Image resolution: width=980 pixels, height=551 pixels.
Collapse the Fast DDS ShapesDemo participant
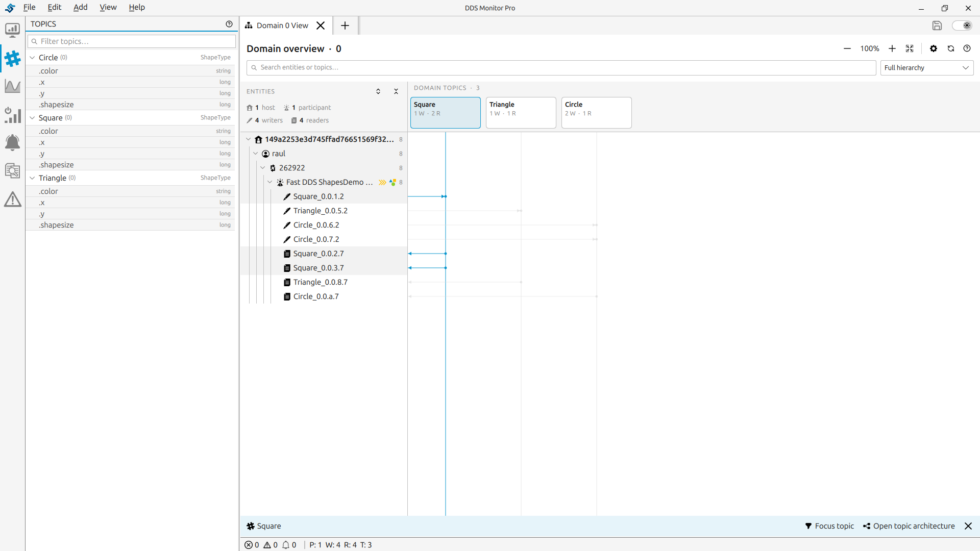coord(270,182)
